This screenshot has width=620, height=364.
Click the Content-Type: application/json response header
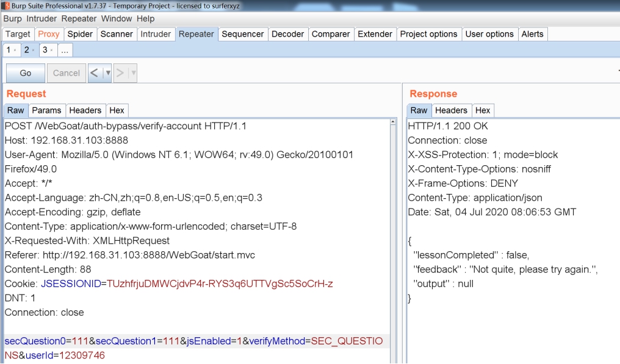(x=475, y=198)
